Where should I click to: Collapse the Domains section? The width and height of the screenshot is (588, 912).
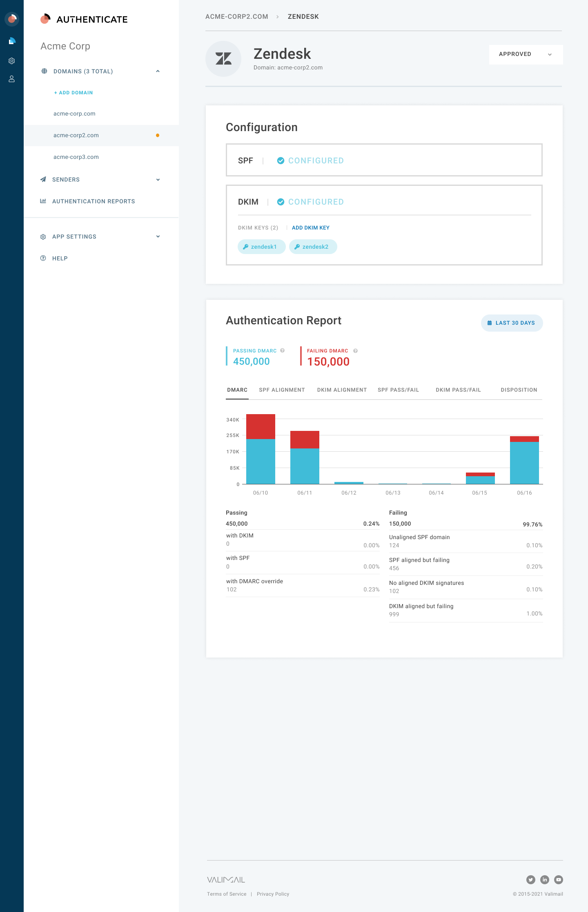click(158, 71)
